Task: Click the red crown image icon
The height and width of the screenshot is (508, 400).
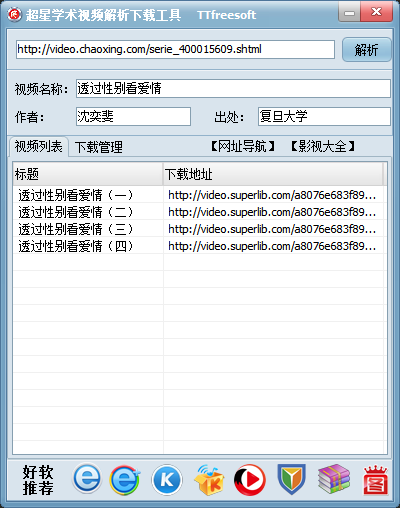Action: click(x=376, y=480)
